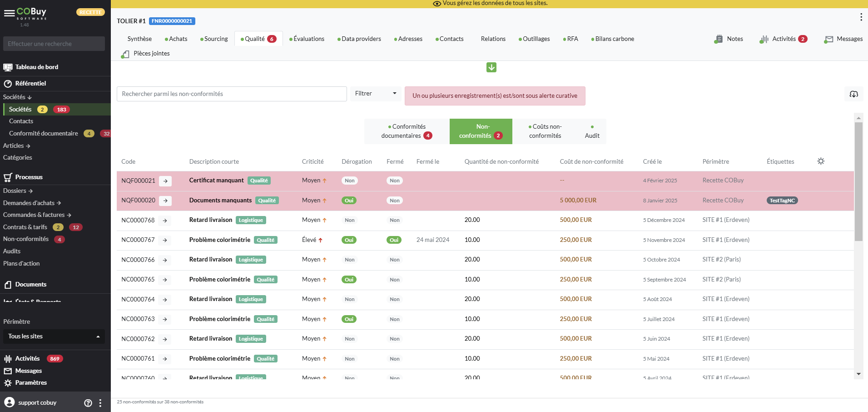Open Audits in sidebar
The height and width of the screenshot is (412, 868).
[12, 251]
